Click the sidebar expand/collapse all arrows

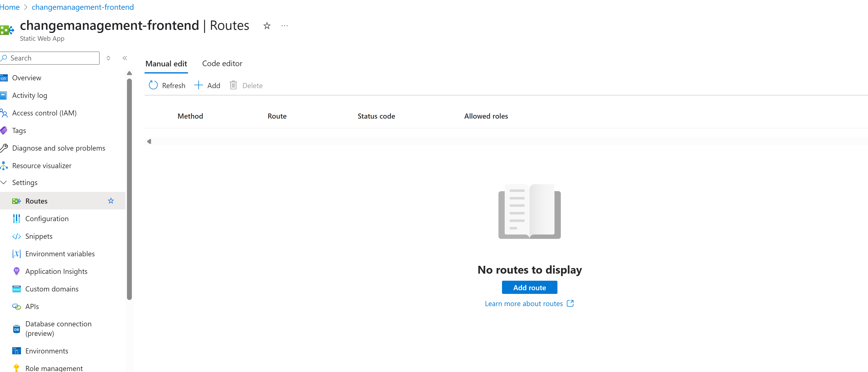point(108,58)
